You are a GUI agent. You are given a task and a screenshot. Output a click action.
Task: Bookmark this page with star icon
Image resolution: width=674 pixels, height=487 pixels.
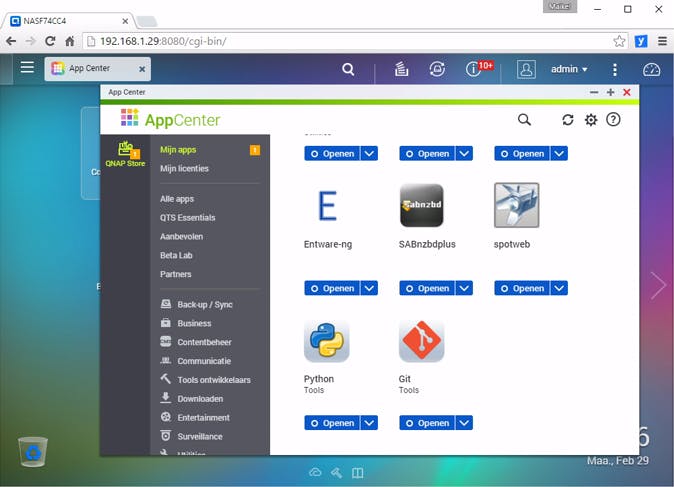pyautogui.click(x=619, y=41)
